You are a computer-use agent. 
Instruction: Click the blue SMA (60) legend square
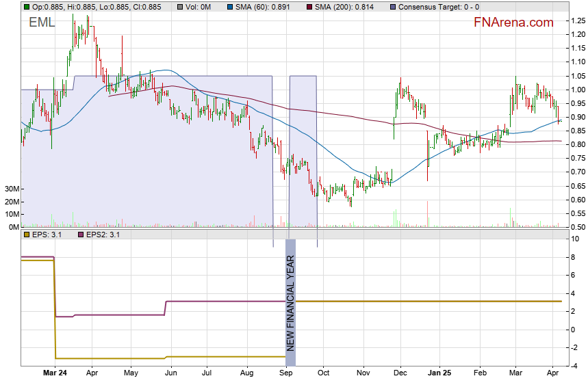pyautogui.click(x=229, y=7)
